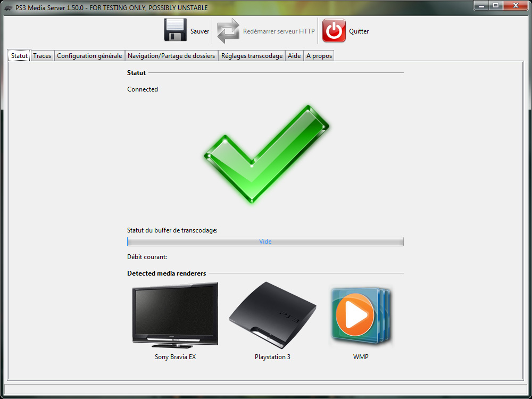The height and width of the screenshot is (399, 532).
Task: Click the PS3 Media Server title bar icon
Action: click(9, 8)
